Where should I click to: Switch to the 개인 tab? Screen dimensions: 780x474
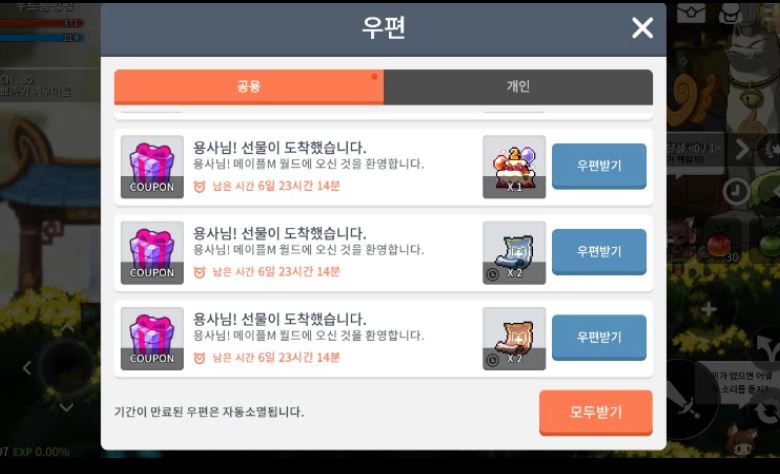coord(518,87)
